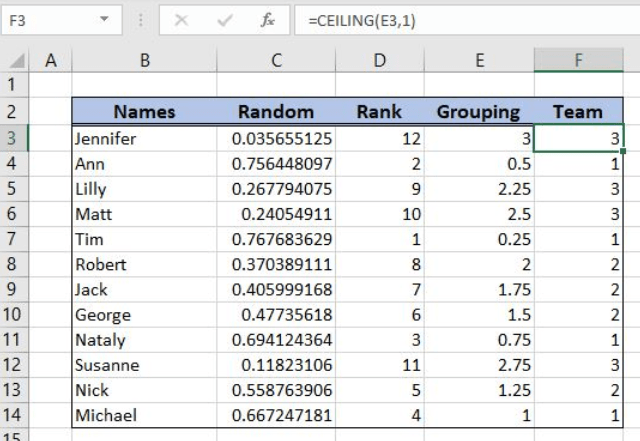
Task: Click the Random header cell
Action: 276,111
